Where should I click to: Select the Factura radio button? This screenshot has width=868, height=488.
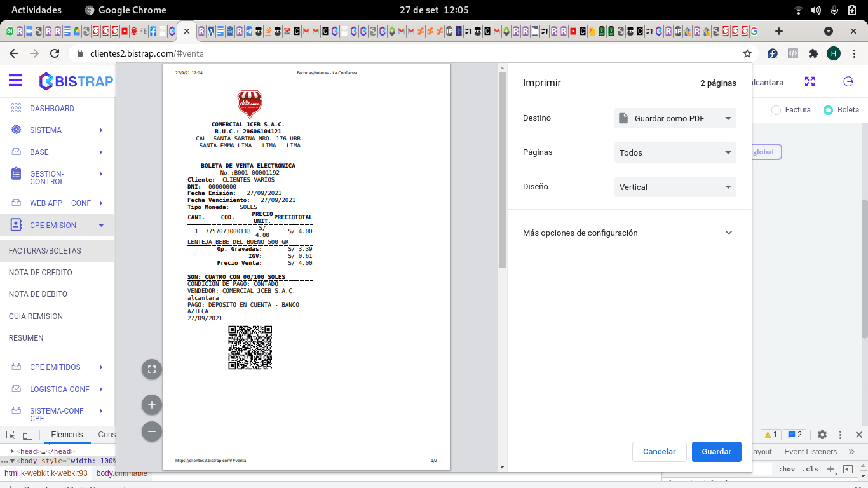[776, 110]
